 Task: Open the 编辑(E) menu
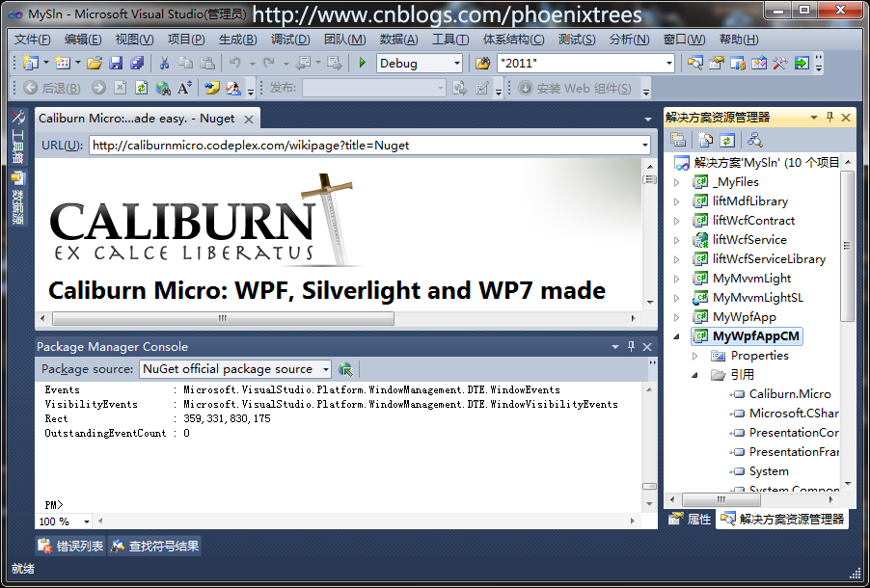[x=83, y=40]
